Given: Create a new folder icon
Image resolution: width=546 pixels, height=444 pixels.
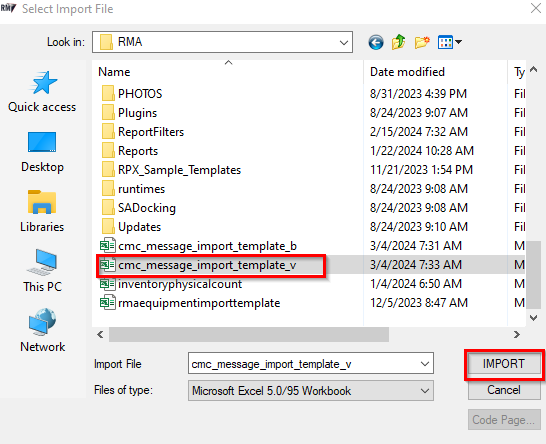Looking at the screenshot, I should coord(422,42).
